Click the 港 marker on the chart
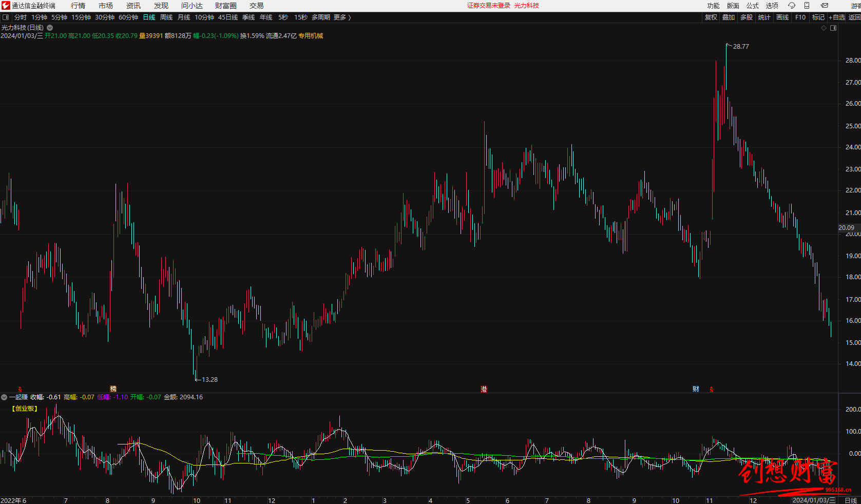 484,390
